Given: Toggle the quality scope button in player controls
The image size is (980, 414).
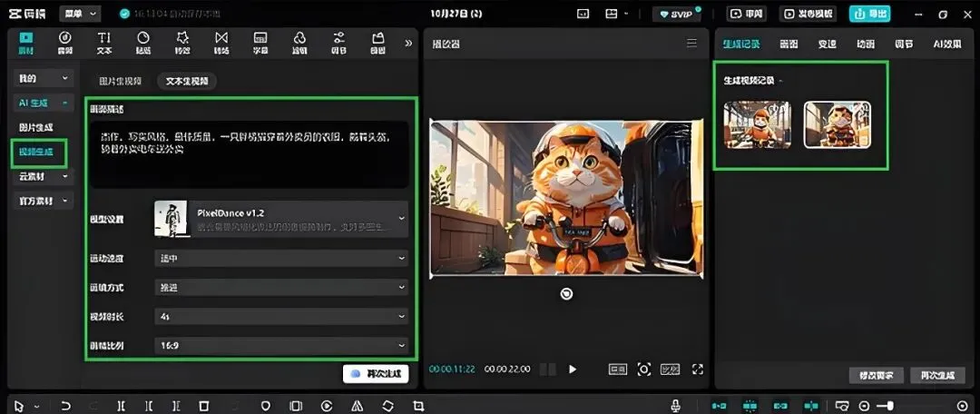Looking at the screenshot, I should coord(618,369).
